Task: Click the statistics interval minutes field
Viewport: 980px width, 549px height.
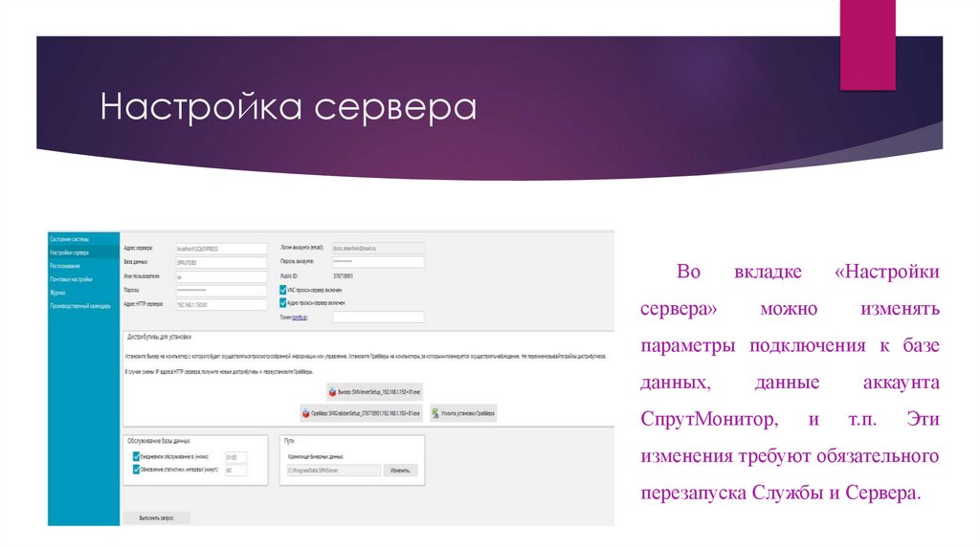Action: tap(236, 471)
